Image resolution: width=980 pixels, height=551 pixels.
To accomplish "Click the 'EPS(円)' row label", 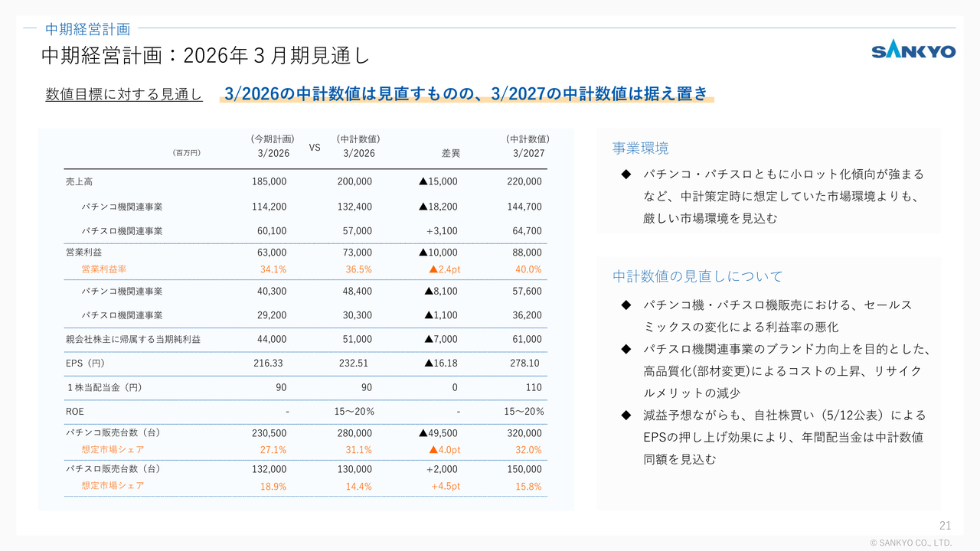I will [85, 364].
